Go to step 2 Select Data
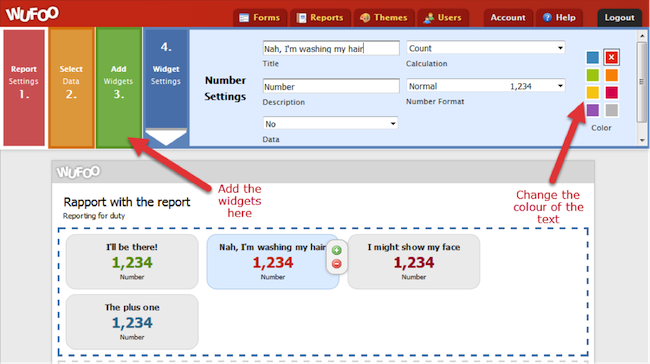 click(x=71, y=87)
